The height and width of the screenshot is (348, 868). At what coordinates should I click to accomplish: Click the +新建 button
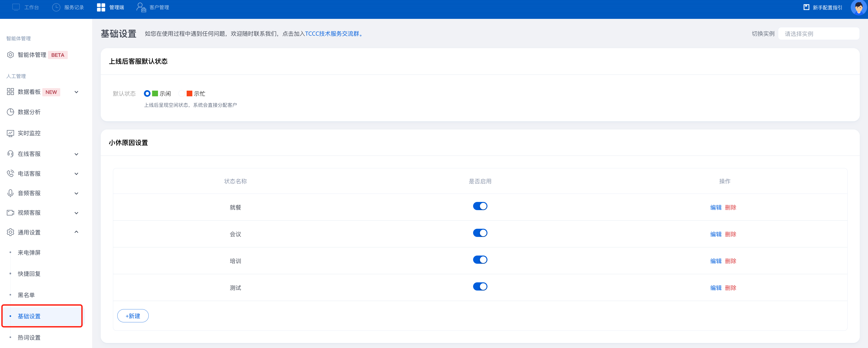click(133, 316)
